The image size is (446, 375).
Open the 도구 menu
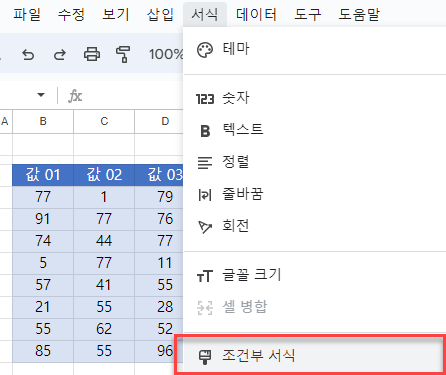tap(308, 14)
